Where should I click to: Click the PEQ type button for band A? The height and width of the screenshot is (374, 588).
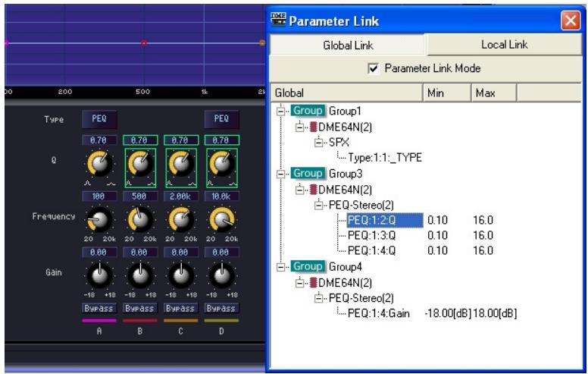click(99, 119)
